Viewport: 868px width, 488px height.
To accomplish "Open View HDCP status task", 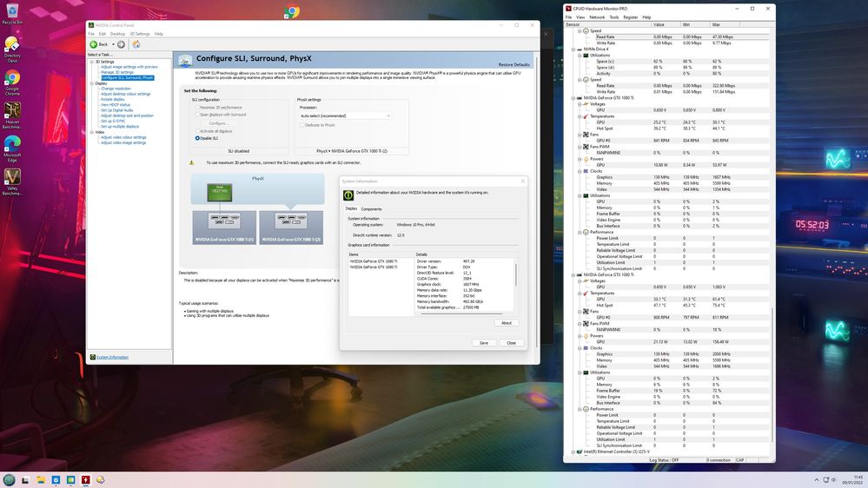I will point(116,104).
